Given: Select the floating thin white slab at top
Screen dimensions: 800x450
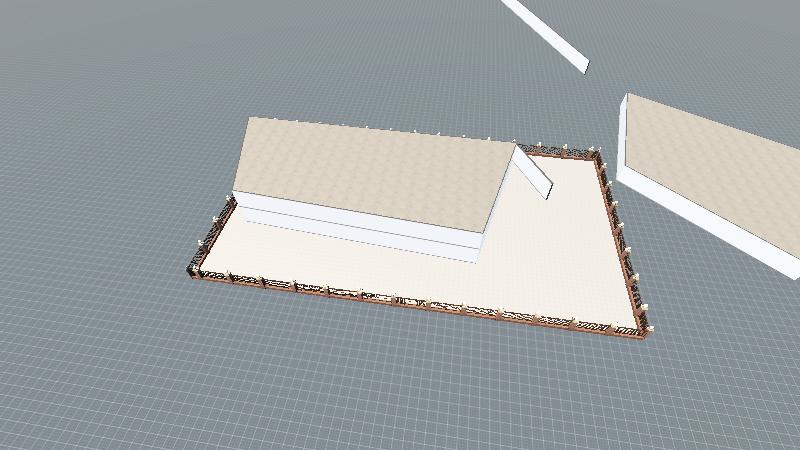Looking at the screenshot, I should point(548,33).
